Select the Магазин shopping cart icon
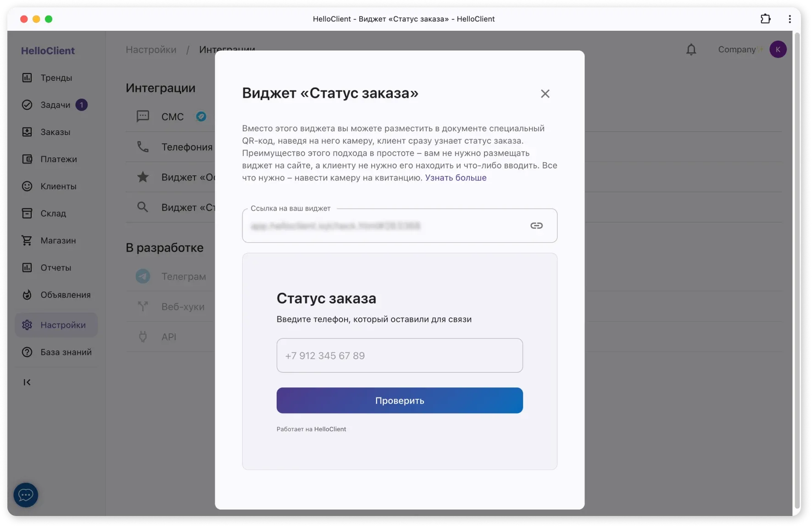The image size is (812, 527). coord(27,240)
